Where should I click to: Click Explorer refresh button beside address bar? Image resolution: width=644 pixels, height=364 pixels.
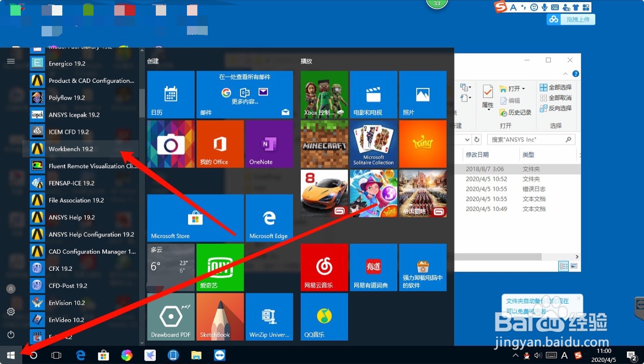[x=477, y=139]
